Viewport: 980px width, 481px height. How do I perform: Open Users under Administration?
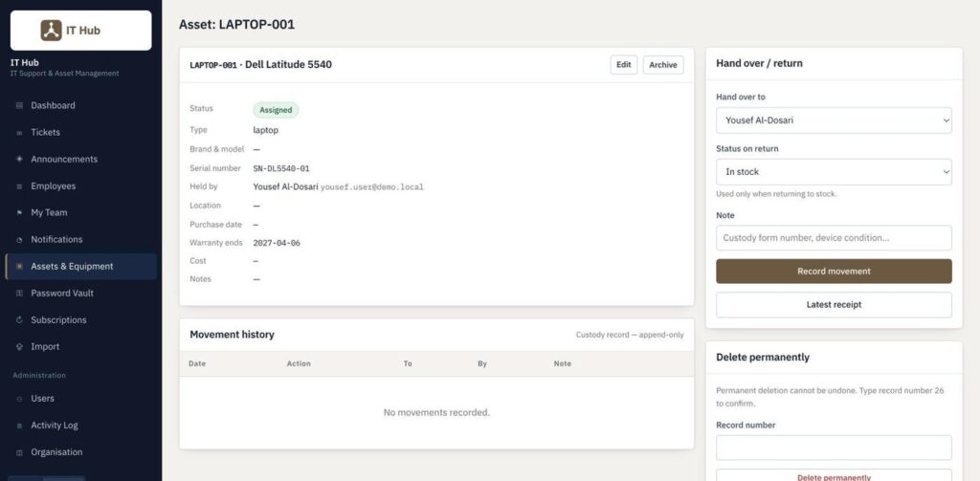[80, 399]
